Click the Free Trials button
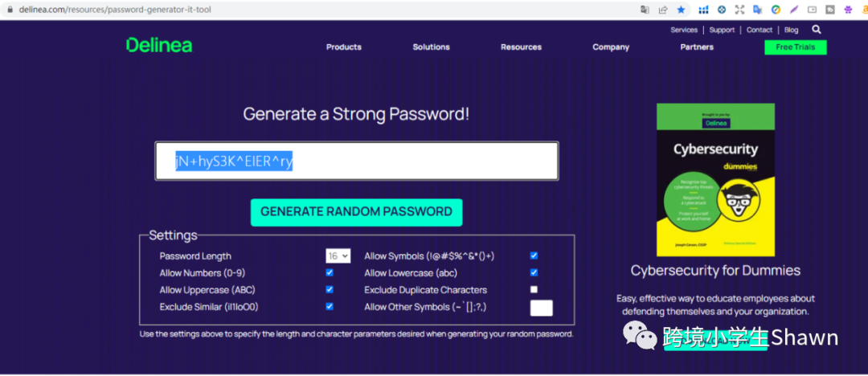The image size is (868, 376). (795, 47)
